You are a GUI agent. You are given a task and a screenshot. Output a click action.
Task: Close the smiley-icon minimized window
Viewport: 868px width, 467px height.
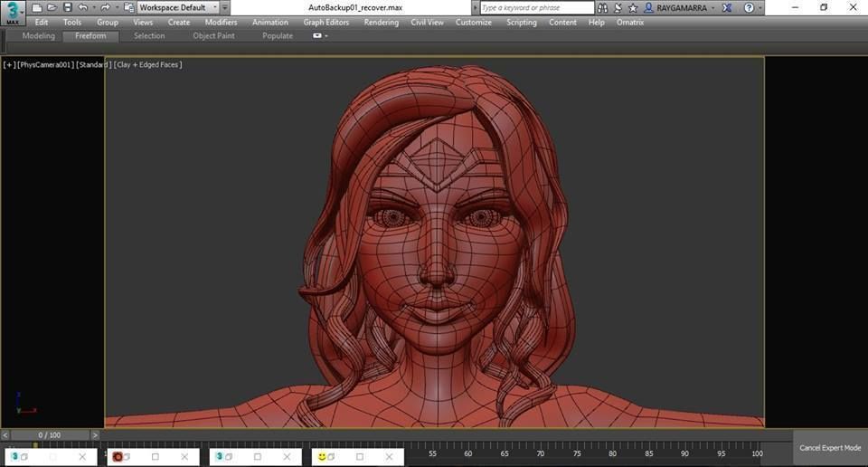click(x=389, y=456)
